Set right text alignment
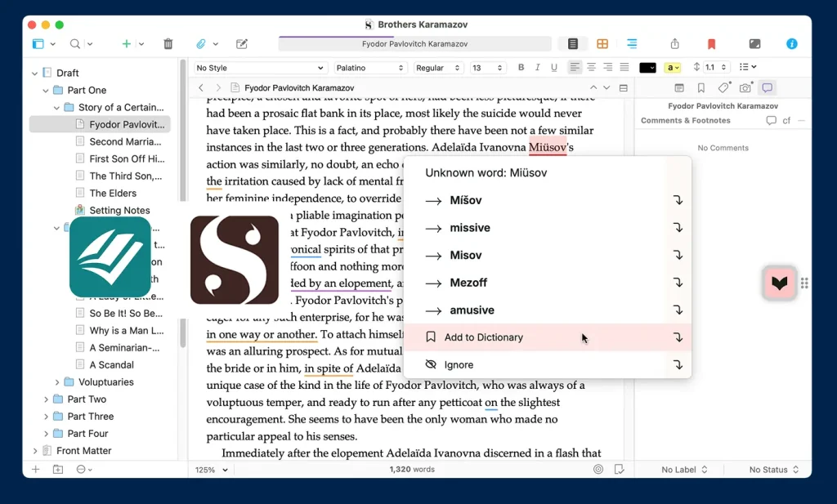The height and width of the screenshot is (504, 837). pos(607,67)
